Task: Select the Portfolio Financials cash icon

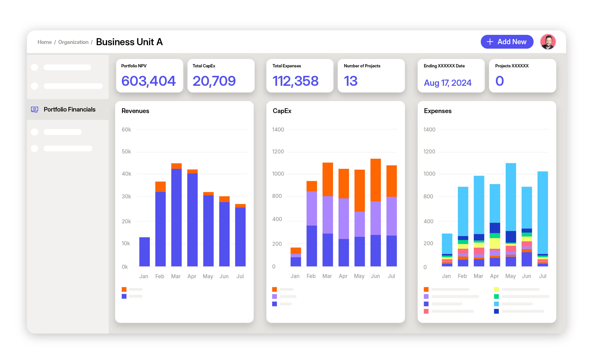Action: 34,109
